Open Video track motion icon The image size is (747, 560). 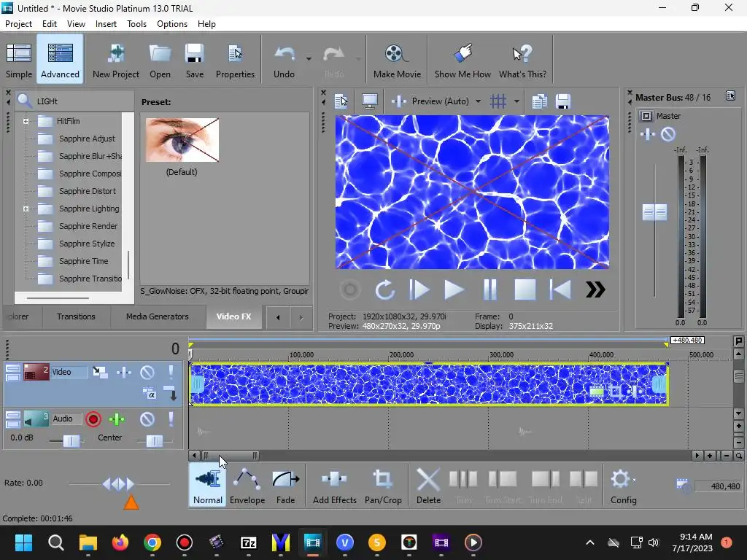pos(101,372)
